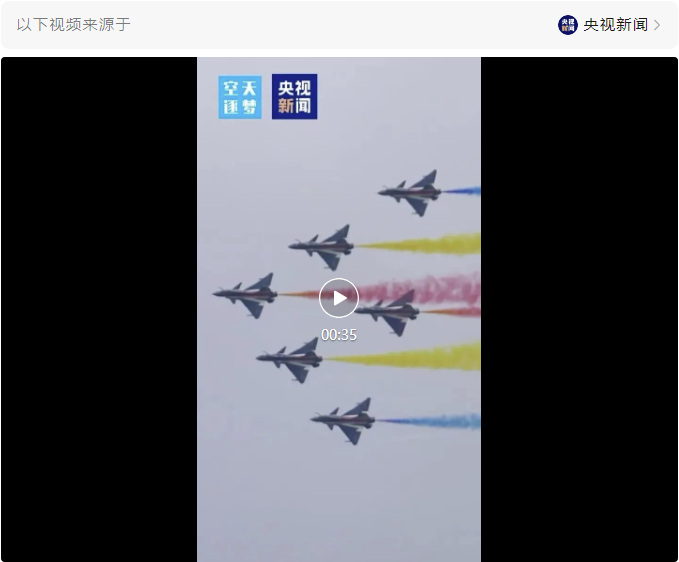Expand the chevron arrow beside 央视新闻
679x562 pixels.
(657, 25)
